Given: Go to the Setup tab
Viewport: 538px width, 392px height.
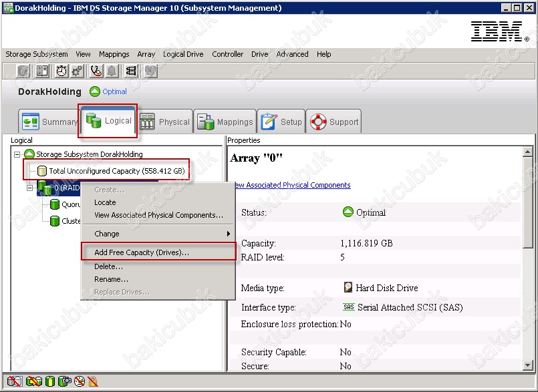Looking at the screenshot, I should point(281,122).
